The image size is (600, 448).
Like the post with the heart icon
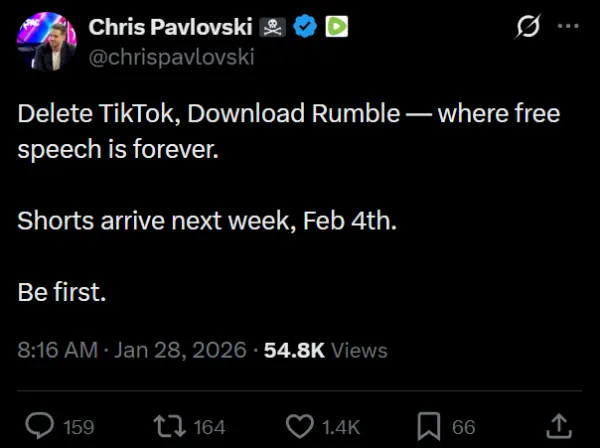point(300,426)
